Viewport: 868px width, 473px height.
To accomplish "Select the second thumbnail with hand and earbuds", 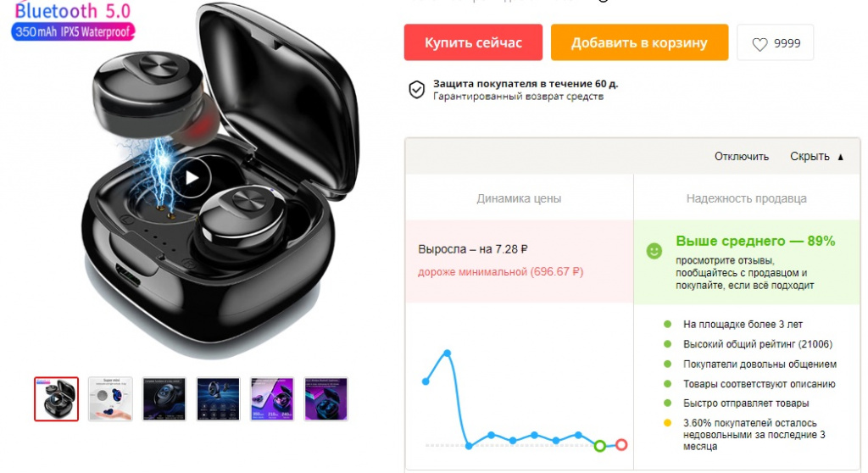I will point(110,399).
